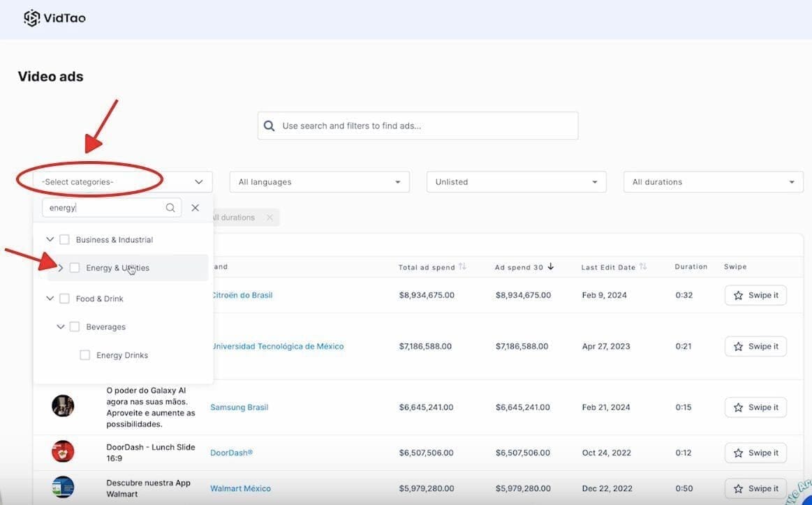Screen dimensions: 812x505
Task: Check the Business & Industrial checkbox
Action: coord(64,240)
